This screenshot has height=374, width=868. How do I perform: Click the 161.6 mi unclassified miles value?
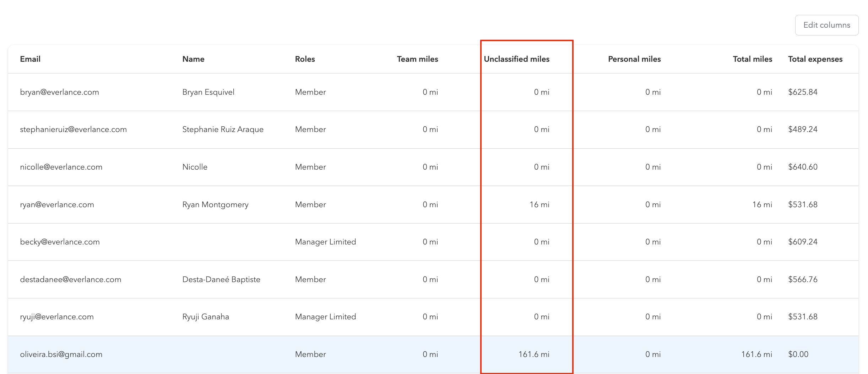pos(533,354)
